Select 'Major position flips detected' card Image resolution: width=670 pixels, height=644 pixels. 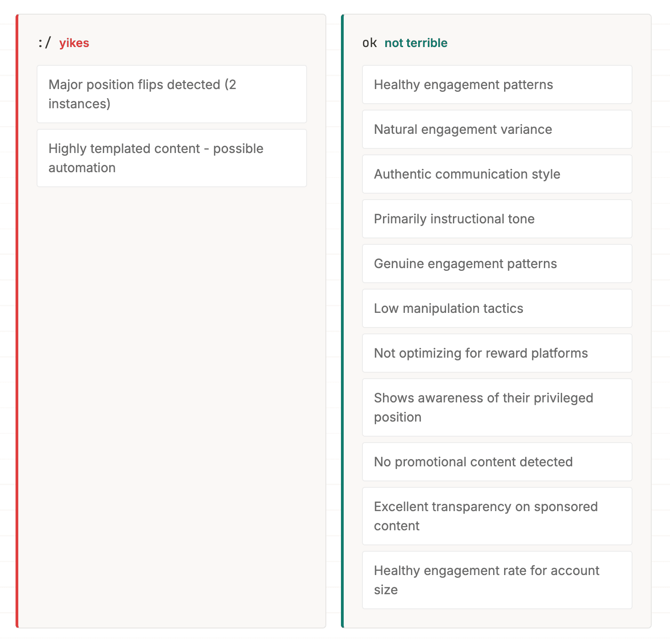[171, 94]
